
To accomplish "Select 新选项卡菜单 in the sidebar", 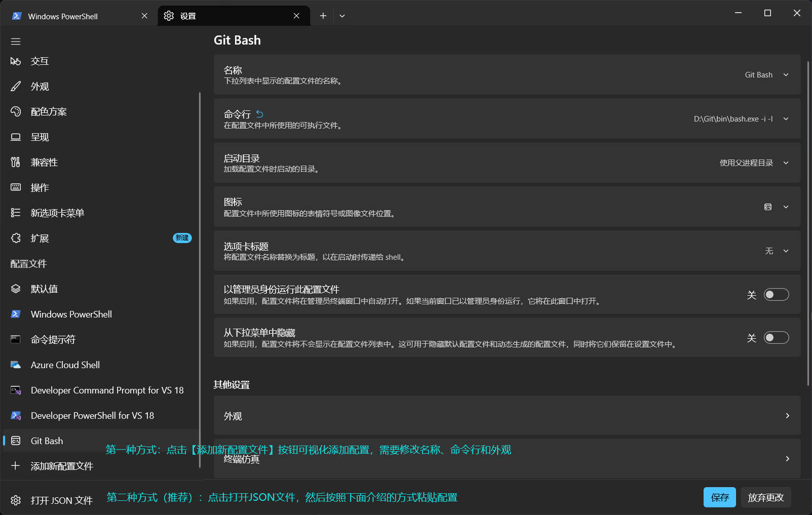I will coord(100,213).
